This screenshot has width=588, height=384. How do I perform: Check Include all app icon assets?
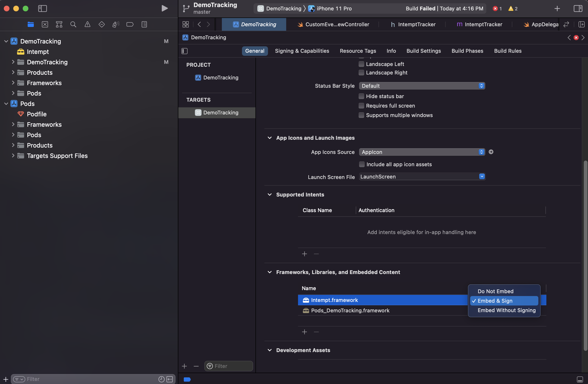[x=362, y=164]
